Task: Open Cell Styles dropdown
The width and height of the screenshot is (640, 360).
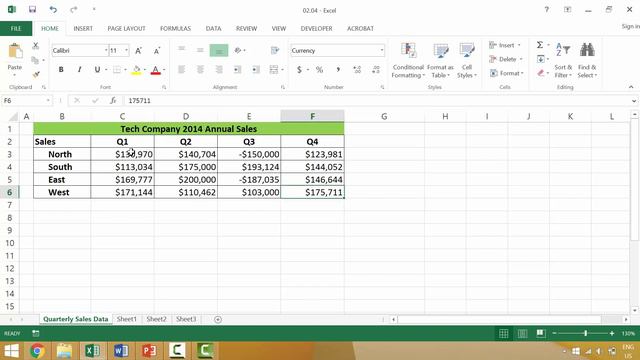Action: click(x=467, y=60)
